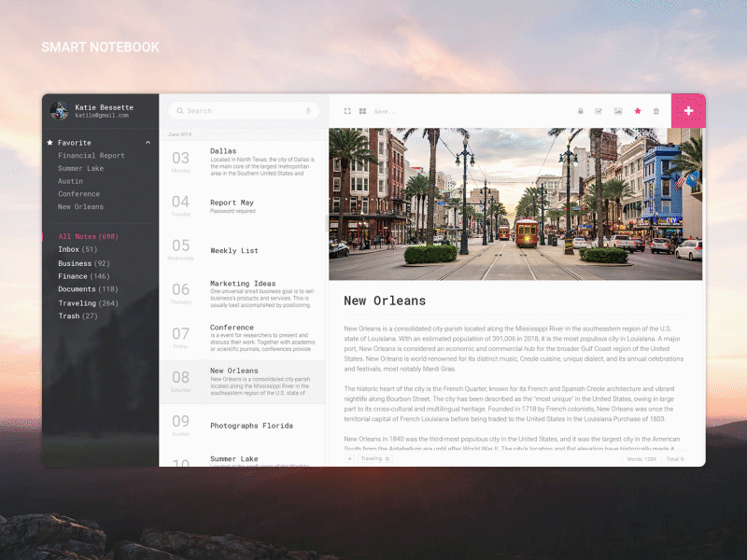The image size is (747, 560).
Task: Open Conference in favorites sidebar
Action: point(78,194)
